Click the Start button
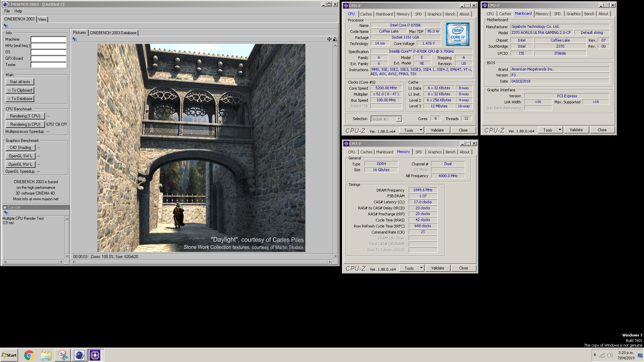 (x=9, y=355)
